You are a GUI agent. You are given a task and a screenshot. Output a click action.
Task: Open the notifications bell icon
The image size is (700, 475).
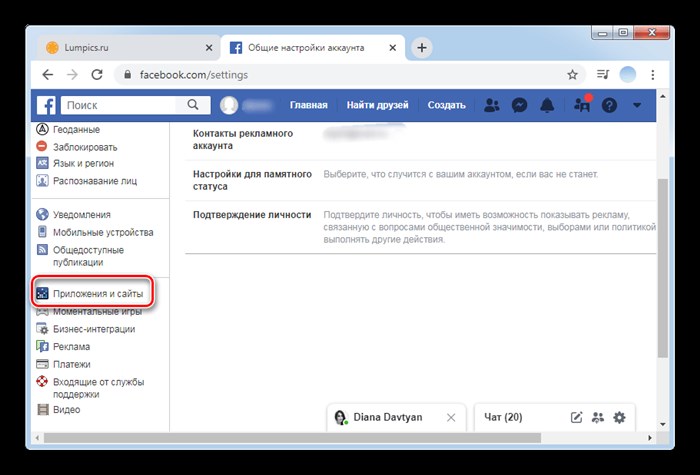pyautogui.click(x=547, y=105)
